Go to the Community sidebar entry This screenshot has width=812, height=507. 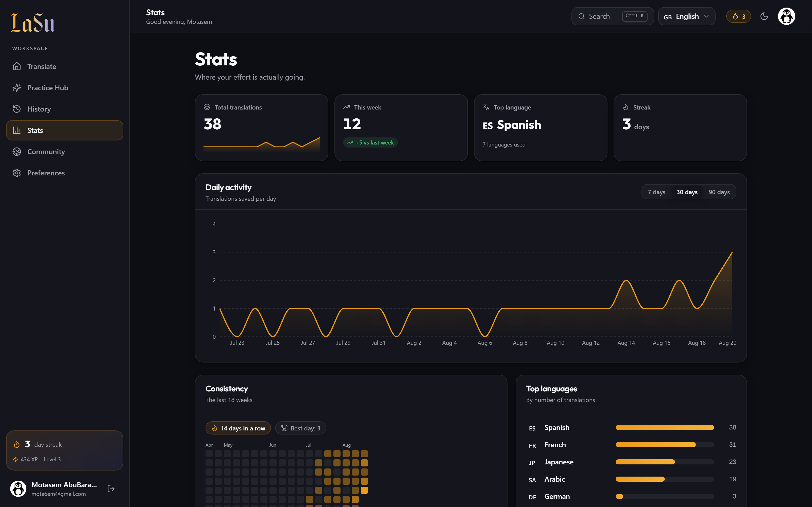tap(65, 152)
